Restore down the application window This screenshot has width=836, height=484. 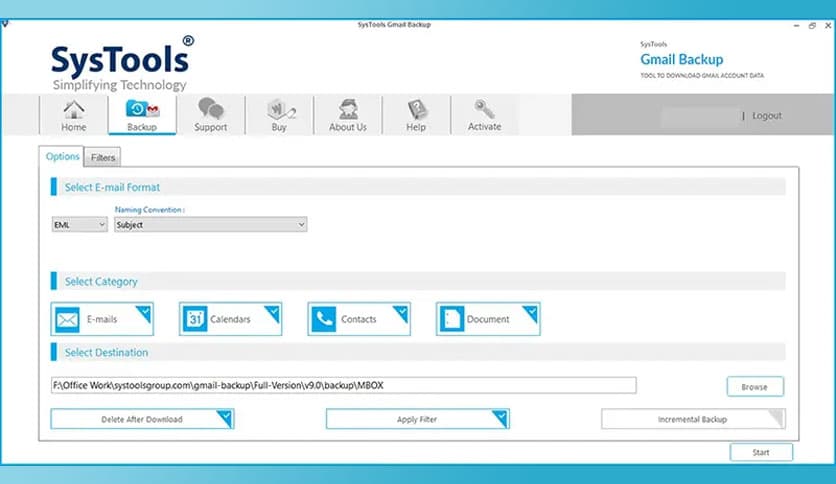click(x=812, y=25)
